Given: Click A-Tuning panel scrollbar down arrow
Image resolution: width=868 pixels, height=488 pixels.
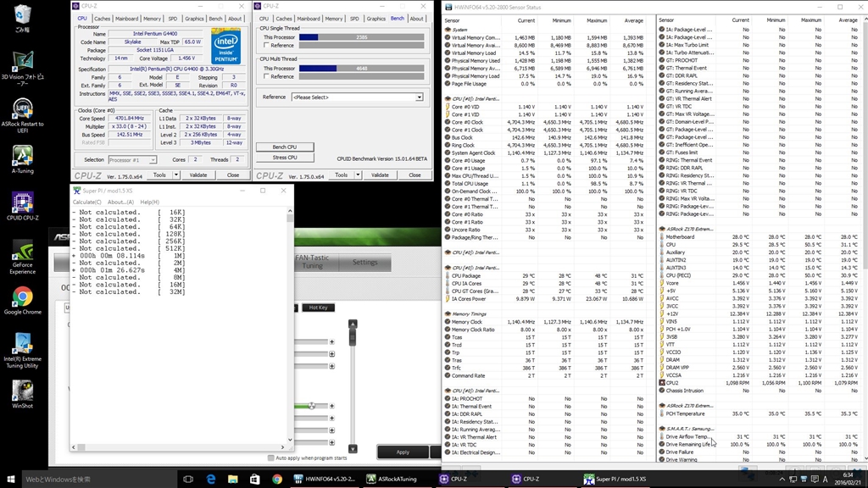Looking at the screenshot, I should [x=353, y=449].
